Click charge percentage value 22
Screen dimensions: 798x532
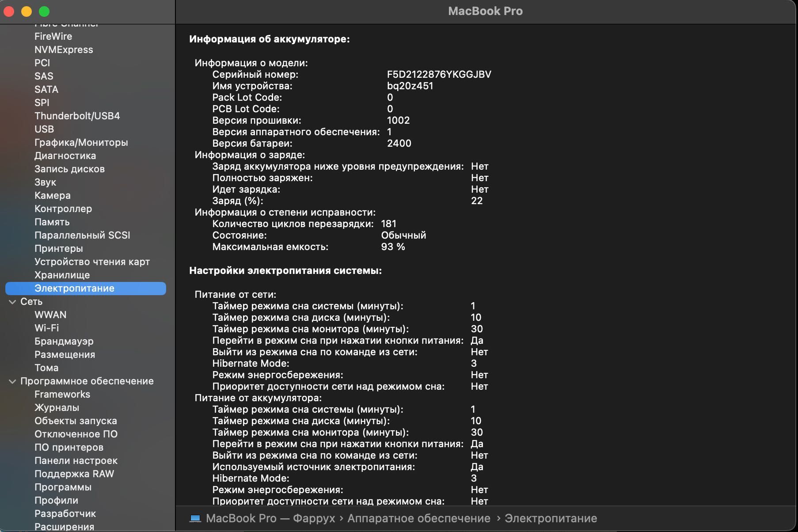(x=477, y=201)
